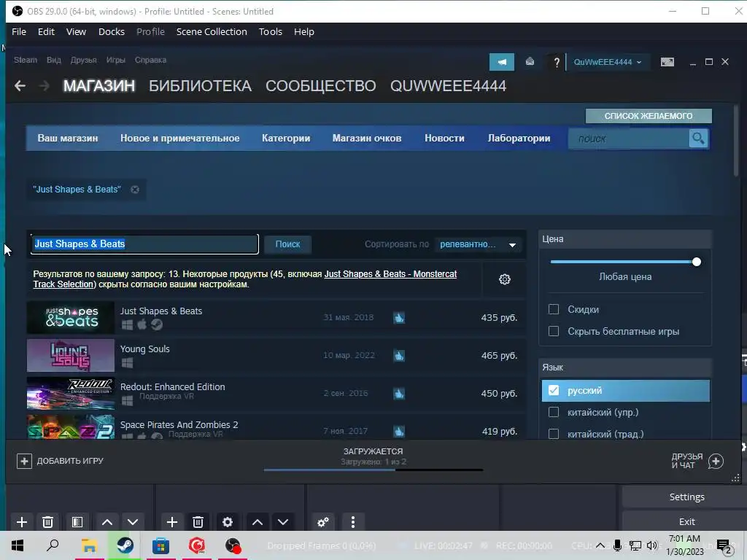
Task: Click the Steam download progress bar
Action: [x=373, y=470]
